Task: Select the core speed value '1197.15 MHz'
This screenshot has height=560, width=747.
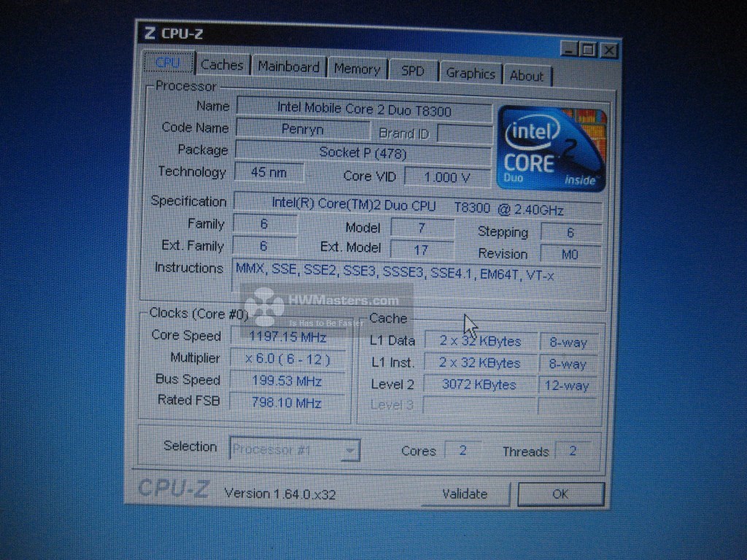Action: (x=287, y=337)
